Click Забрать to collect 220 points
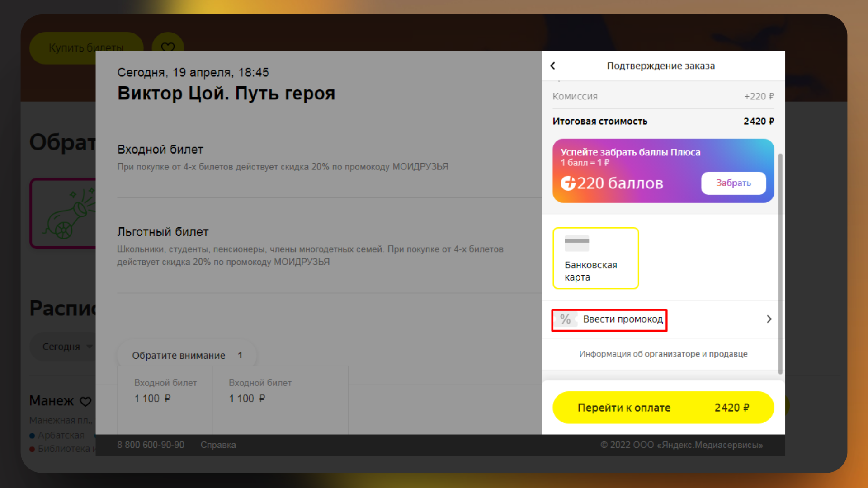868x488 pixels. (733, 183)
